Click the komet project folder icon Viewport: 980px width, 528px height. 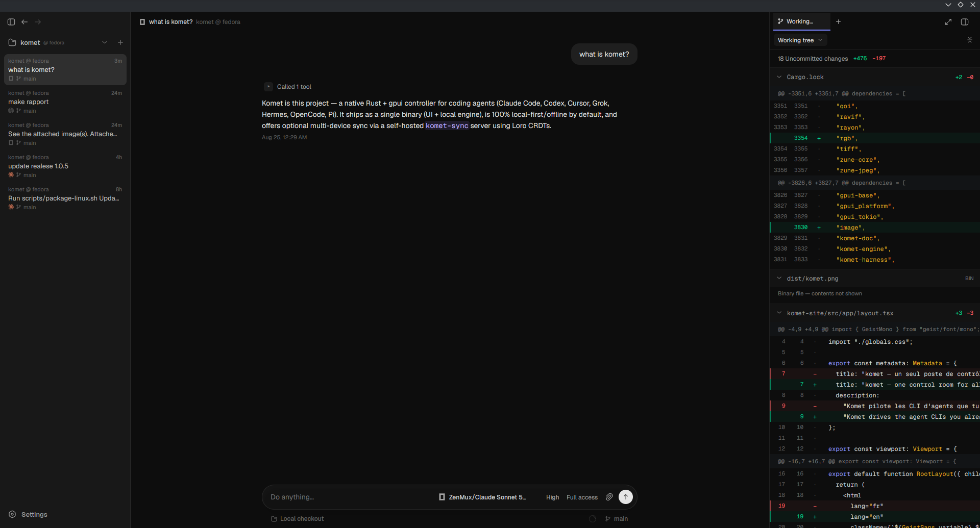(x=12, y=42)
